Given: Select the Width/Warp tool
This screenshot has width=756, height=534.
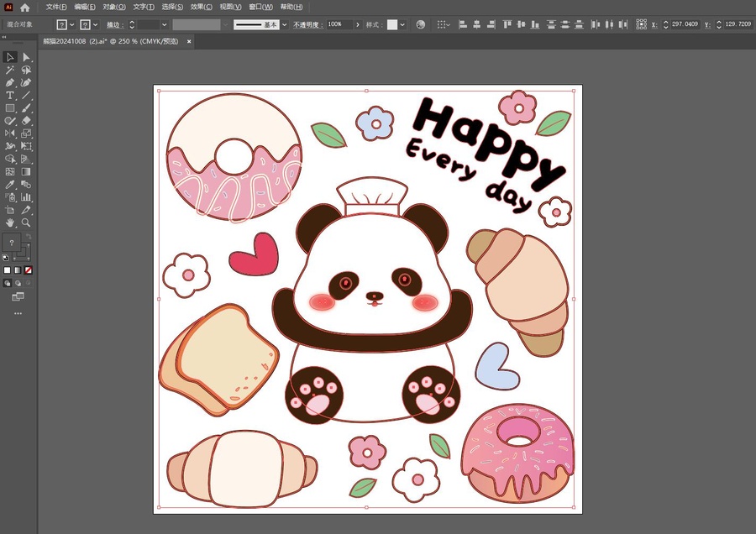Looking at the screenshot, I should click(10, 146).
